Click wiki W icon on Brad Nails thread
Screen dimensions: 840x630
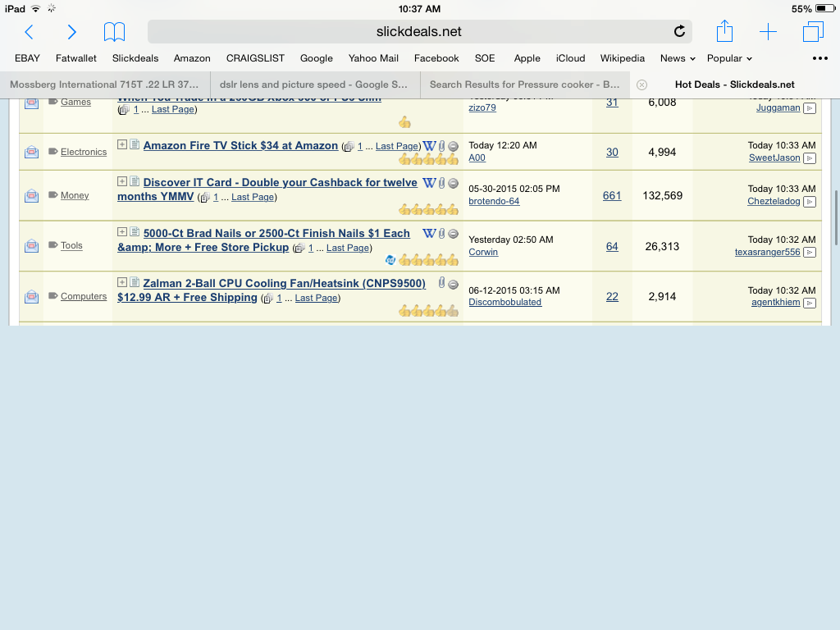tap(429, 233)
